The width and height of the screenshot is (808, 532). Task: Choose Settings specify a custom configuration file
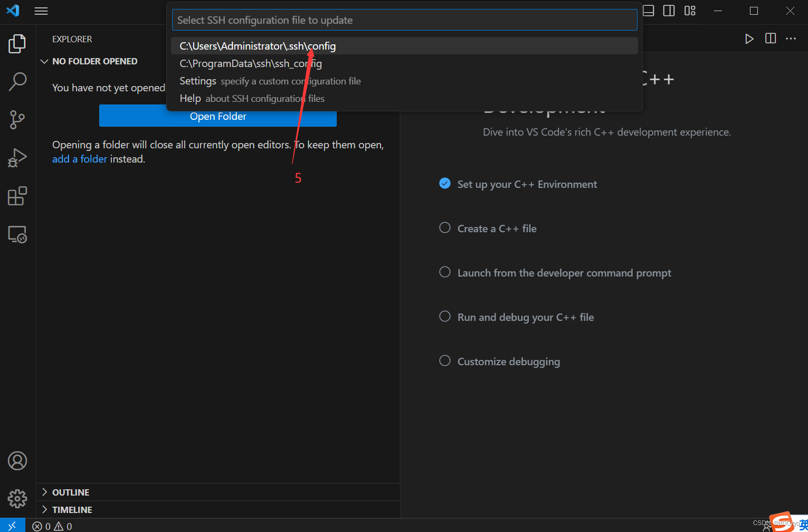click(x=404, y=81)
